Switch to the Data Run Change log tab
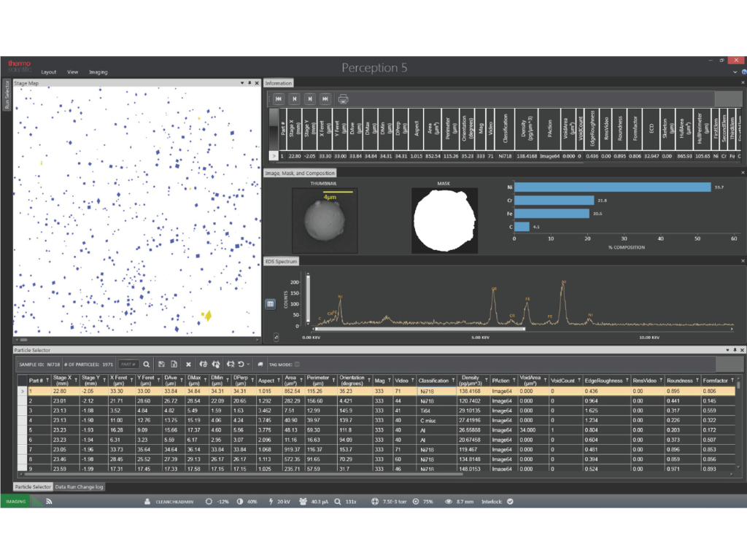 pos(79,486)
